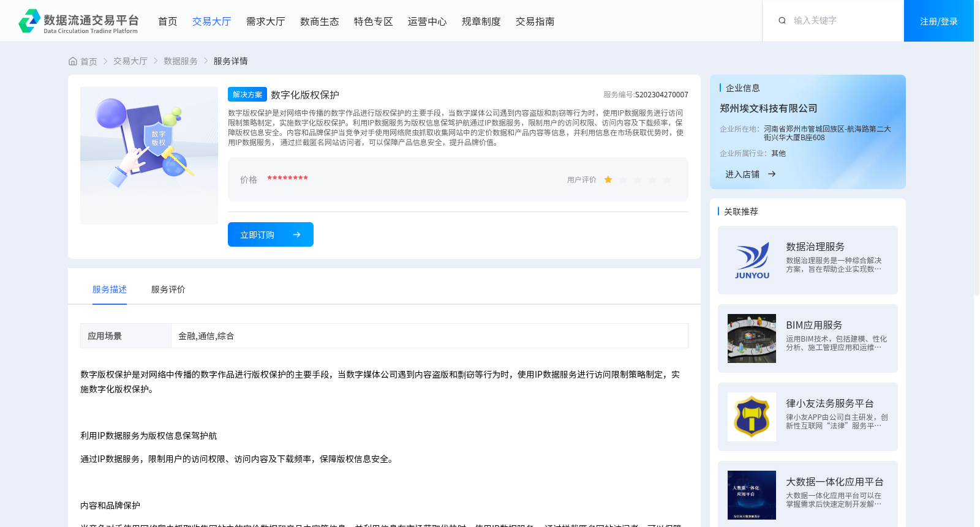Image resolution: width=980 pixels, height=527 pixels.
Task: Open the BIM应用服务 thumbnail image
Action: click(x=752, y=338)
